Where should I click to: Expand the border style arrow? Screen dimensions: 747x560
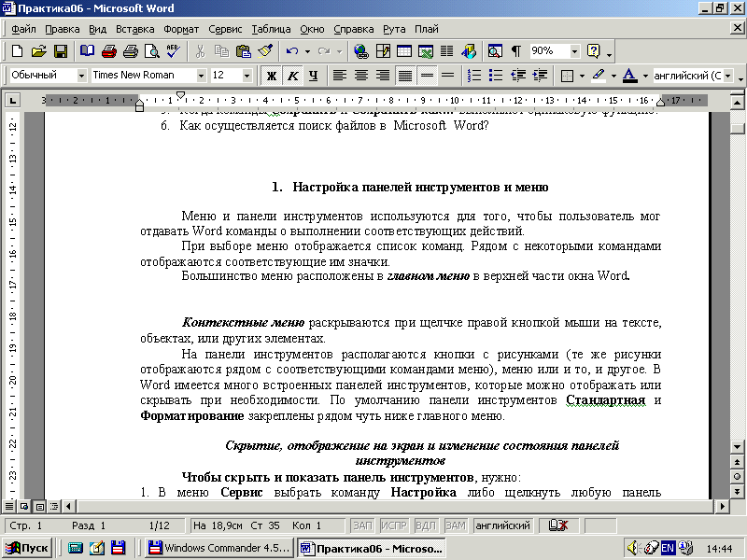pyautogui.click(x=582, y=76)
